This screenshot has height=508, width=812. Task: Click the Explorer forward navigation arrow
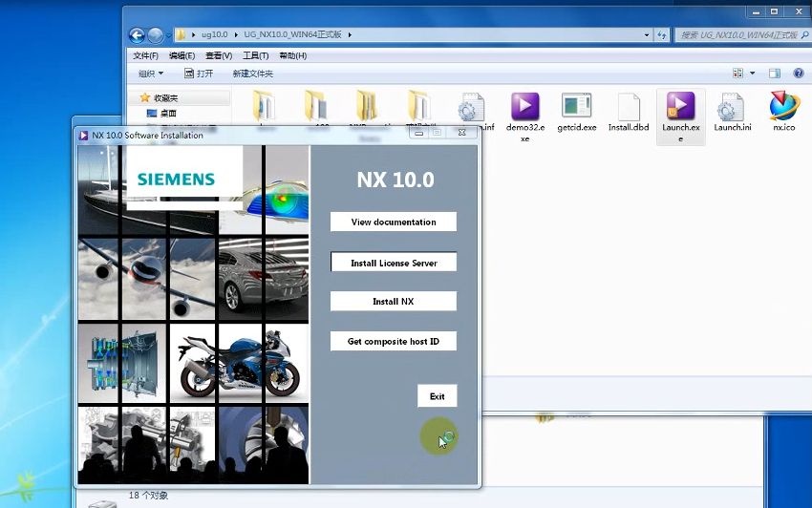tap(156, 35)
